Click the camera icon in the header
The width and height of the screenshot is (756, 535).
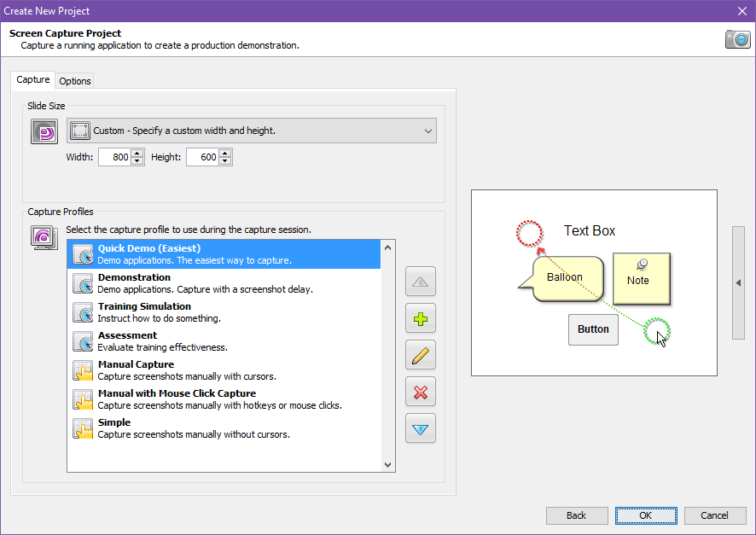(x=737, y=39)
